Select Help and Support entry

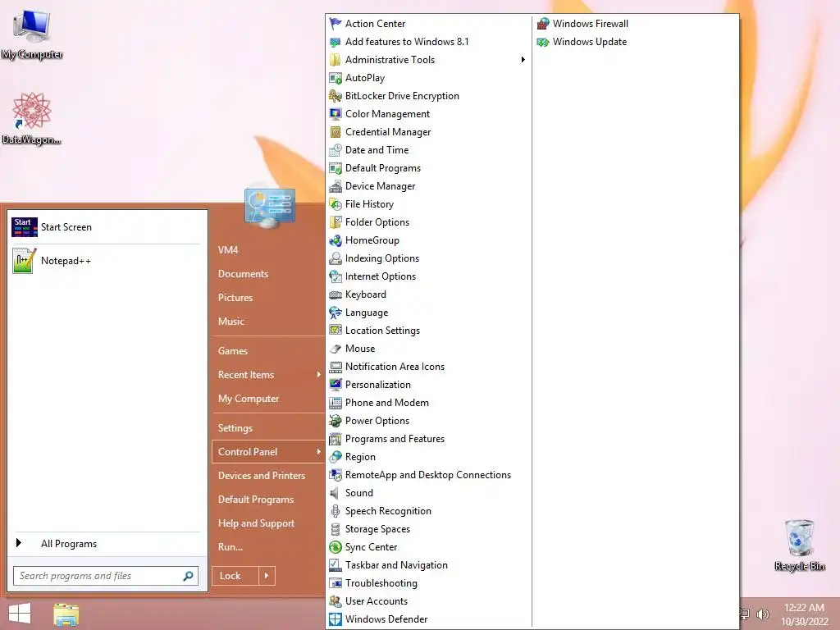click(x=256, y=523)
